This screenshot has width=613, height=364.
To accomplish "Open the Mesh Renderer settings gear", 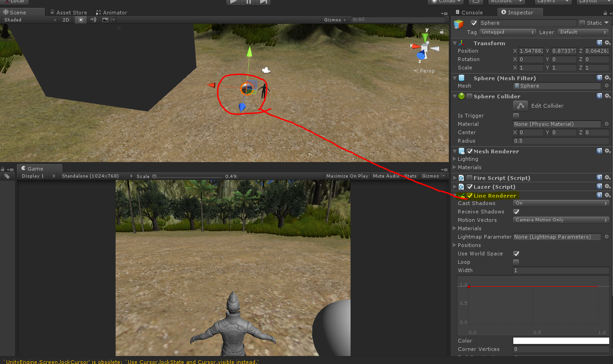I will coord(607,151).
